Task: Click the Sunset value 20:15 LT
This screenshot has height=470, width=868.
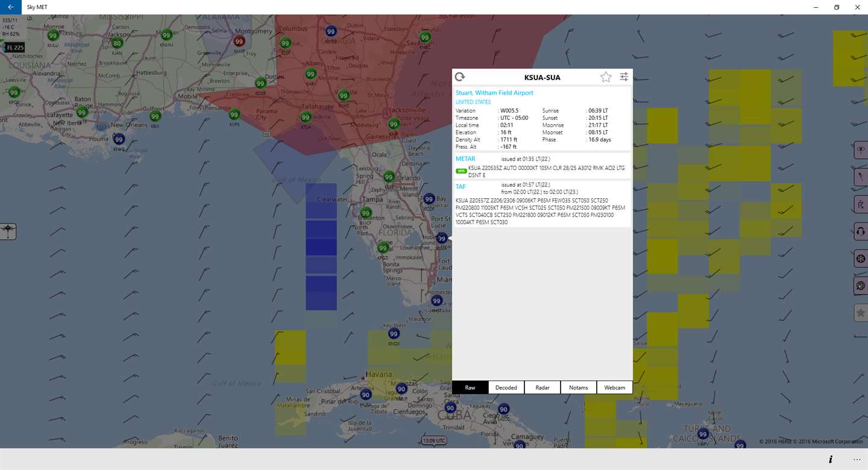Action: tap(598, 118)
